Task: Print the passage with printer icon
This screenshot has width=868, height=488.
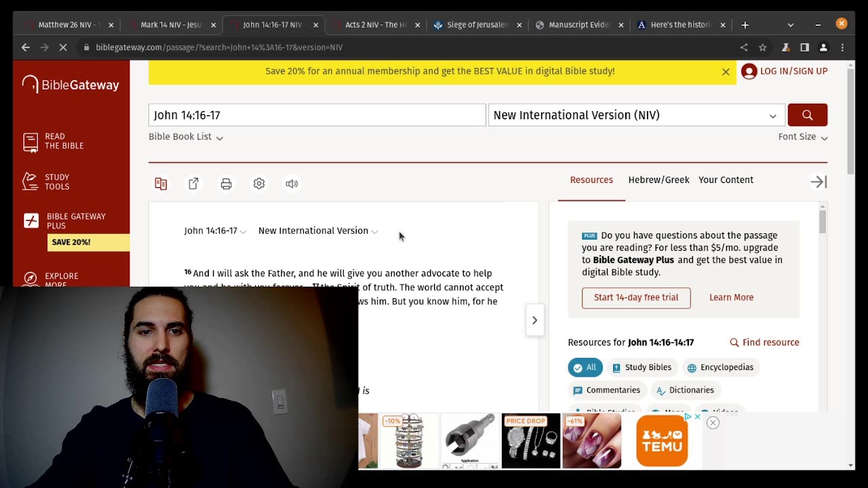Action: [x=226, y=184]
